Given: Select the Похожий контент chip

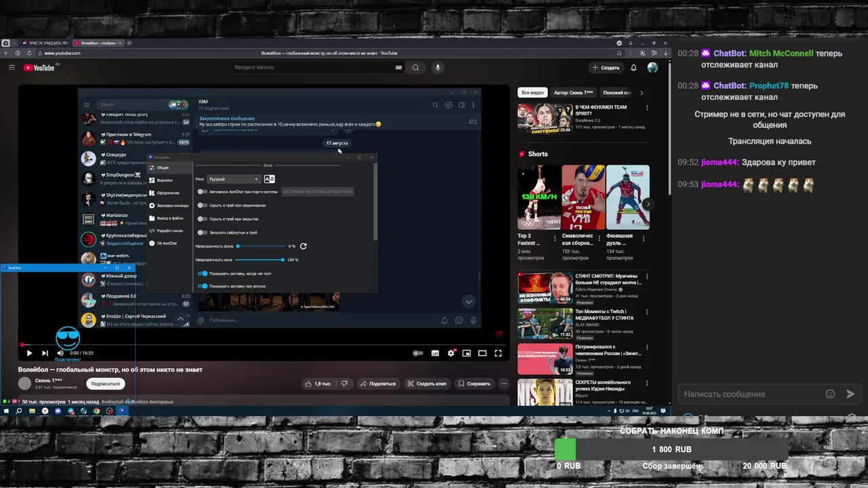Looking at the screenshot, I should 616,93.
